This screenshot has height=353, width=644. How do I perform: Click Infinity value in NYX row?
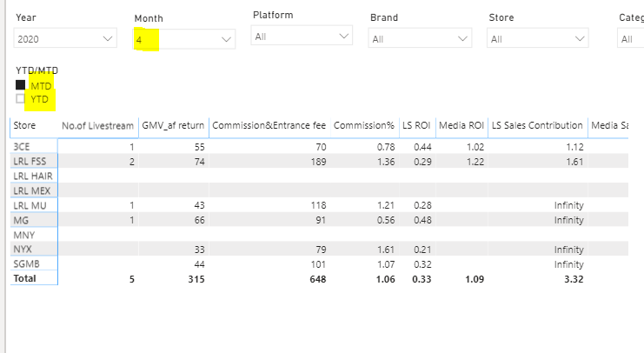[569, 250]
